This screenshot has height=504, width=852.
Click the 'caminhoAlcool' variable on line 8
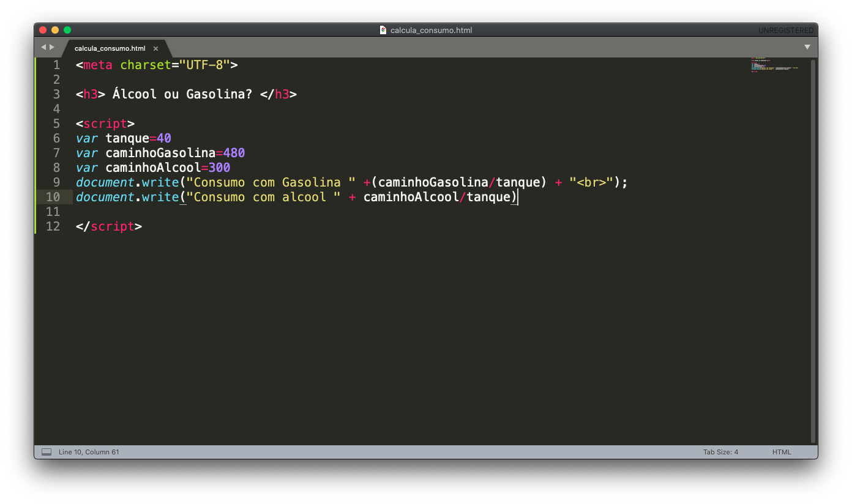pyautogui.click(x=153, y=168)
